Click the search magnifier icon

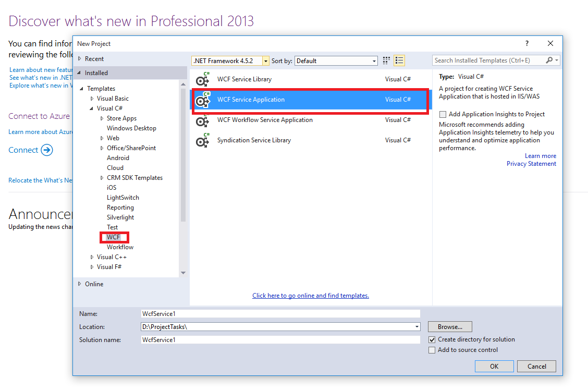click(549, 60)
